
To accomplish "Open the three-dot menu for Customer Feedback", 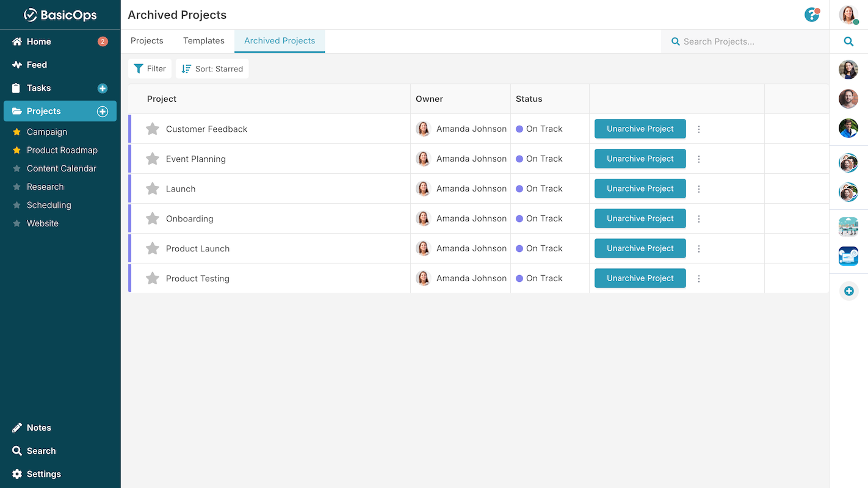I will [699, 129].
